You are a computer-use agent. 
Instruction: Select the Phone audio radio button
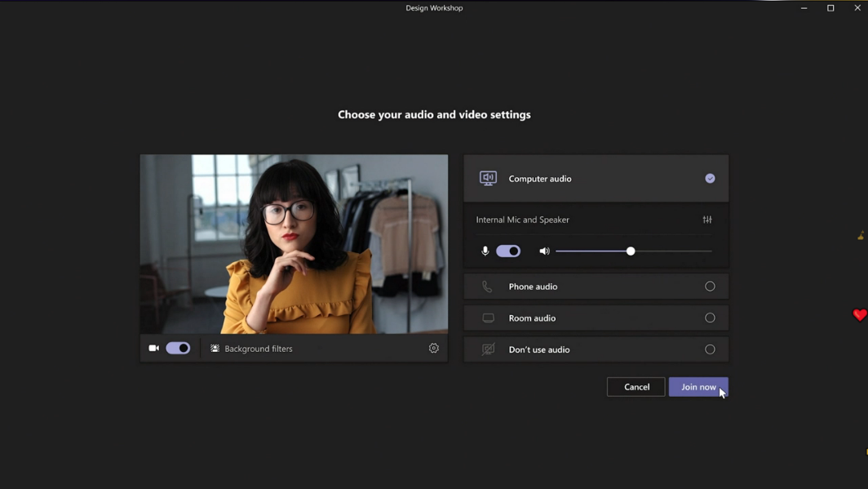710,287
